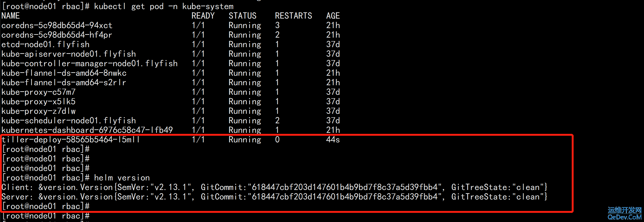Image resolution: width=644 pixels, height=222 pixels.
Task: Click pod name kube-proxy-x5lk5
Action: click(x=39, y=101)
